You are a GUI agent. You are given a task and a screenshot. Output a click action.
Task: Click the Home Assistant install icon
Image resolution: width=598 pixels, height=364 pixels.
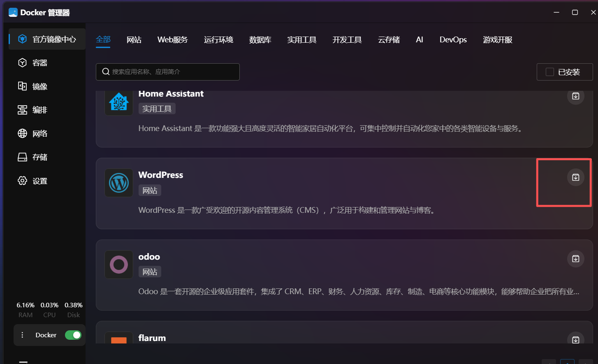click(x=576, y=96)
